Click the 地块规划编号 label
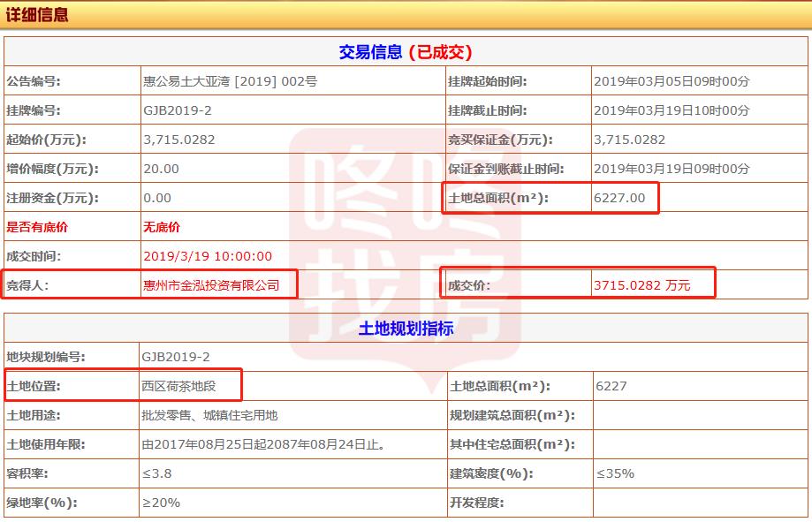812x522 pixels. coord(46,357)
